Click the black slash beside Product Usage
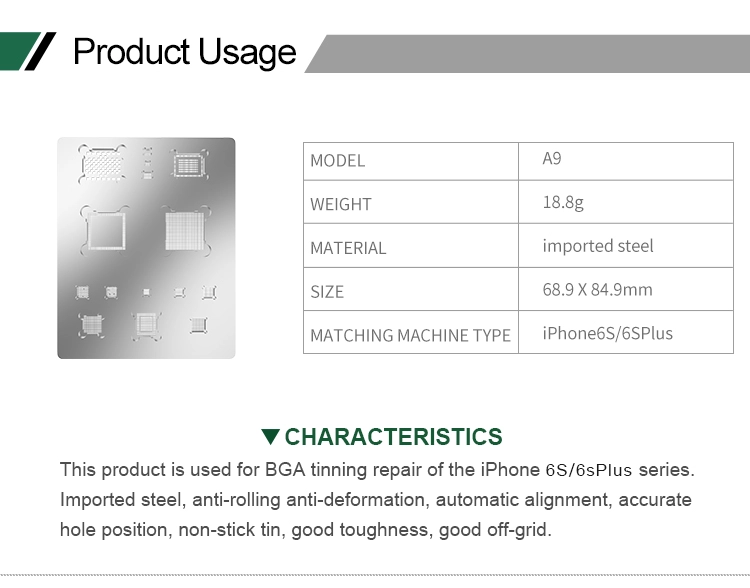750x588 pixels. coord(41,51)
